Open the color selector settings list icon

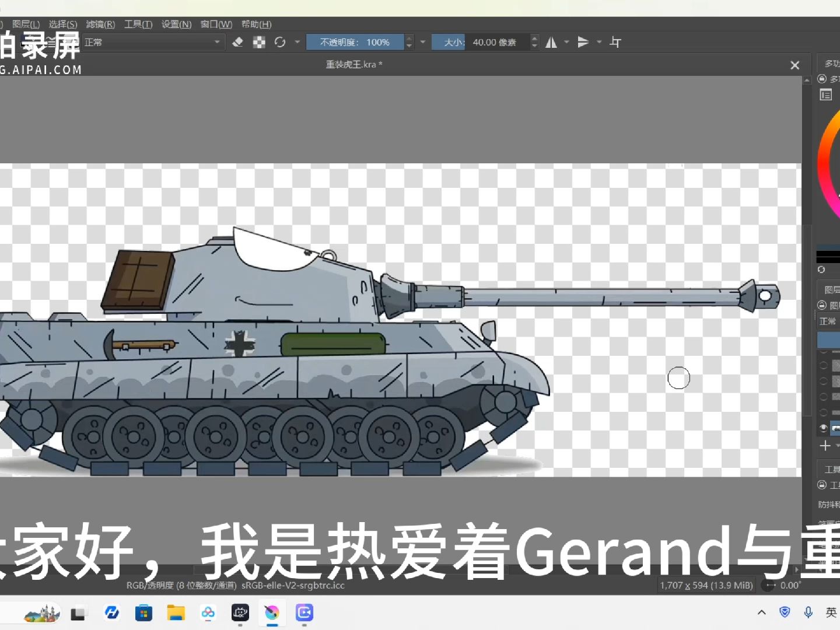click(x=825, y=94)
